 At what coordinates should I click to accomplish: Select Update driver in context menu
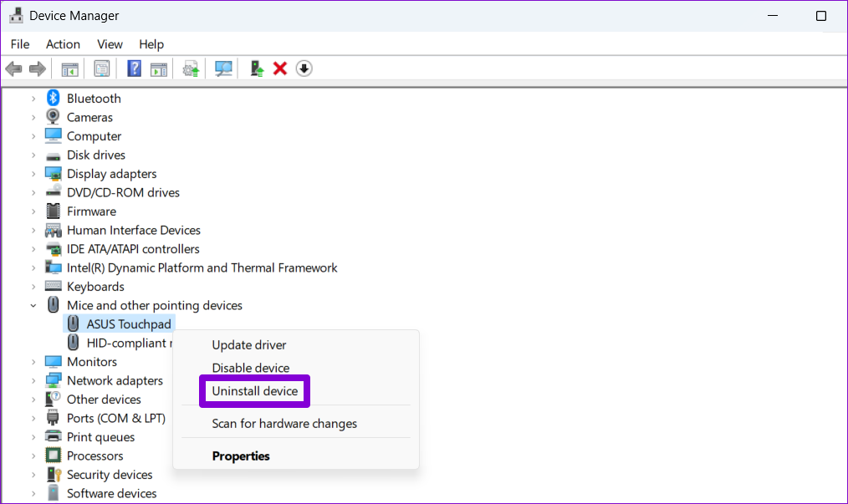[248, 345]
